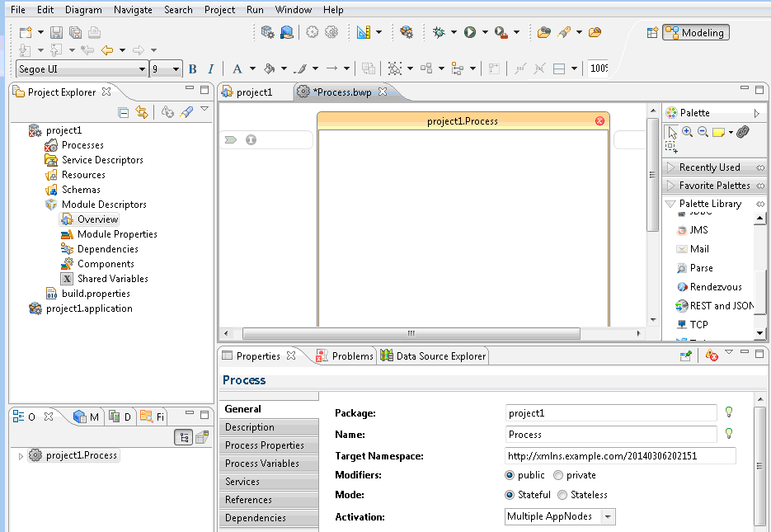This screenshot has width=771, height=532.
Task: Open the Activation dropdown
Action: [608, 516]
